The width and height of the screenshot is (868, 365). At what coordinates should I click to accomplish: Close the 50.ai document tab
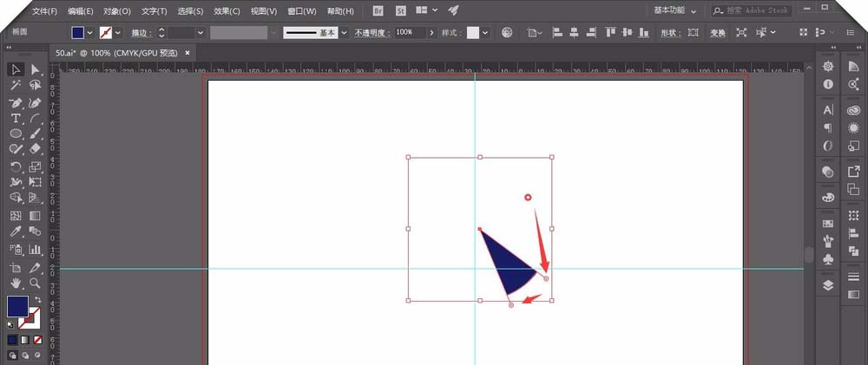[187, 53]
